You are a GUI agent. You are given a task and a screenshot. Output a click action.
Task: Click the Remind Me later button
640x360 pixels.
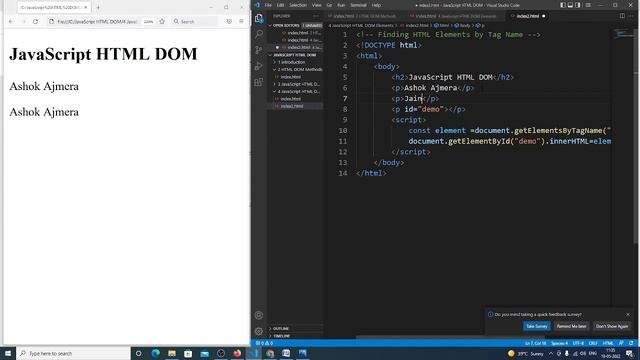[571, 326]
